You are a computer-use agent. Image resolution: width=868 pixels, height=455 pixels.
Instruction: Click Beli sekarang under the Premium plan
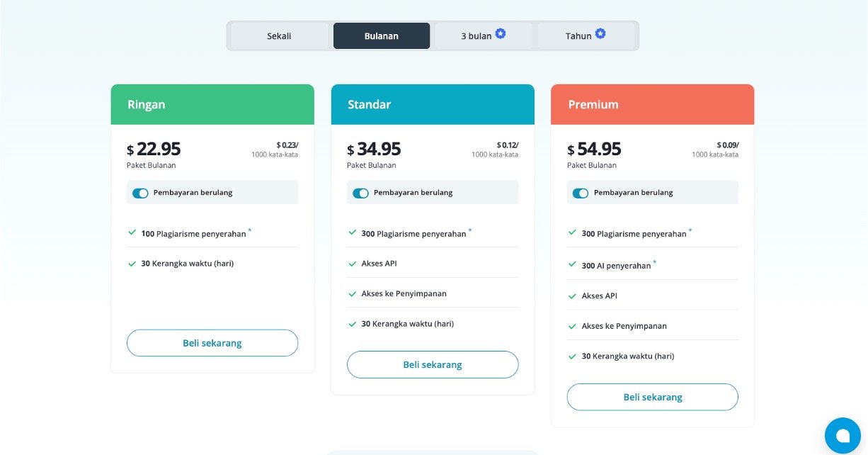pos(652,397)
